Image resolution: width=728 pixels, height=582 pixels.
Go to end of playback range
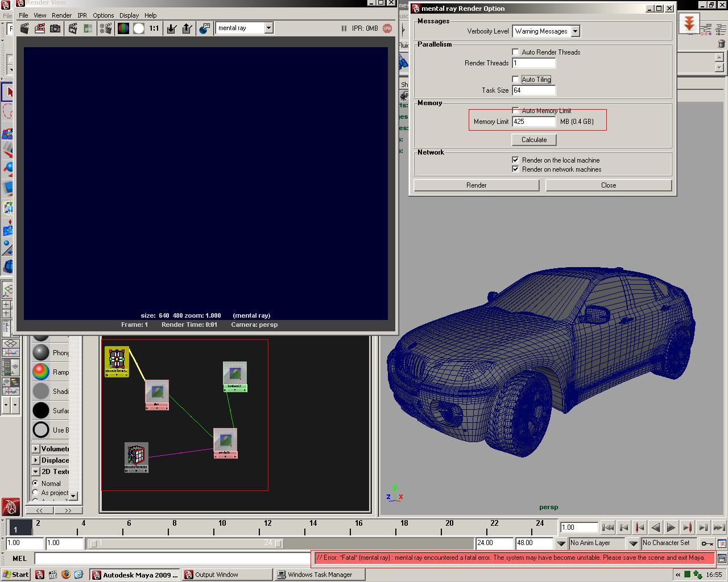pyautogui.click(x=719, y=527)
